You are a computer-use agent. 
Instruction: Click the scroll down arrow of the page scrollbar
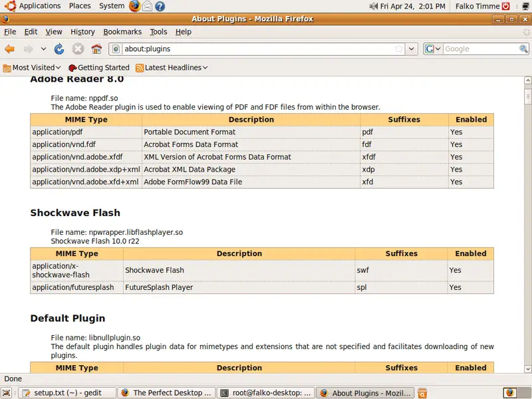tap(527, 369)
